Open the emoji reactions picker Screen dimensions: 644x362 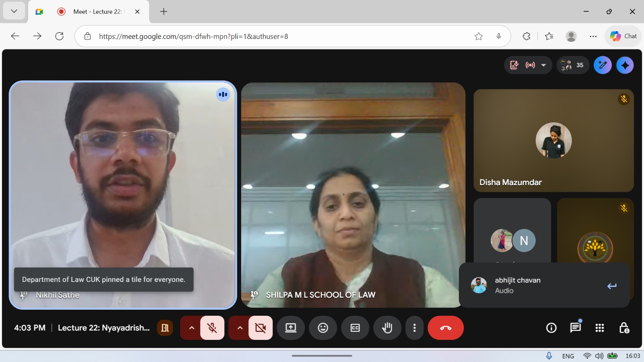(323, 328)
